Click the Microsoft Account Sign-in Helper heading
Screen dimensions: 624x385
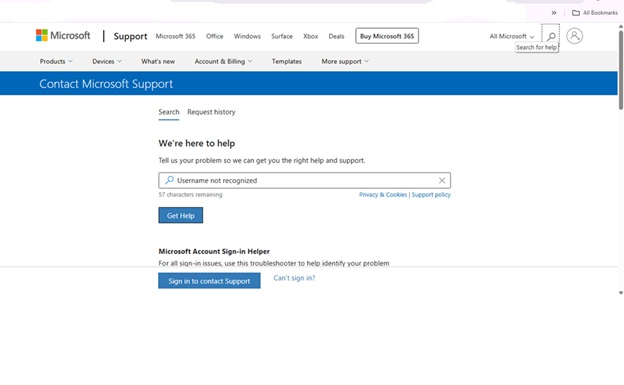[x=214, y=251]
